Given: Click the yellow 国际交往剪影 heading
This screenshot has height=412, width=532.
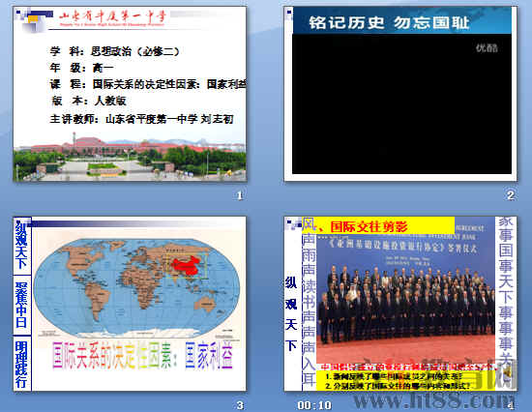Looking at the screenshot, I should 369,226.
